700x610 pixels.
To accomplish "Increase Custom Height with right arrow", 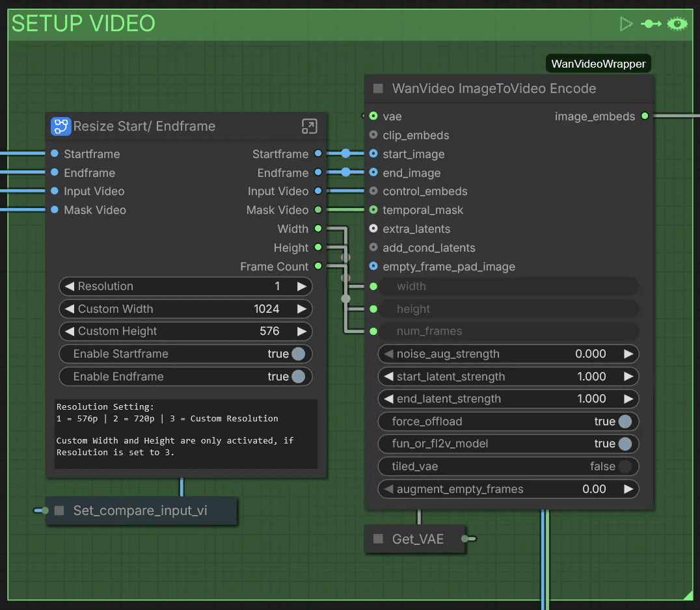I will coord(303,331).
